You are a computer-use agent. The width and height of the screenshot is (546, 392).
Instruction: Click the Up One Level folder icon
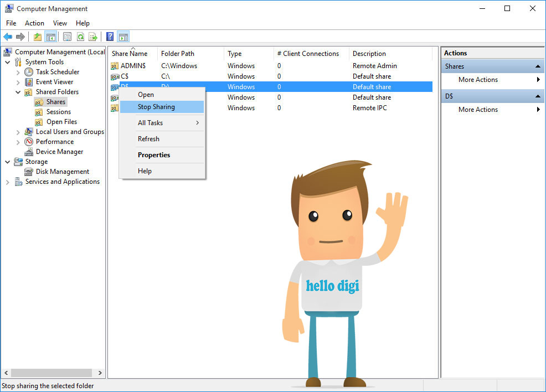38,37
